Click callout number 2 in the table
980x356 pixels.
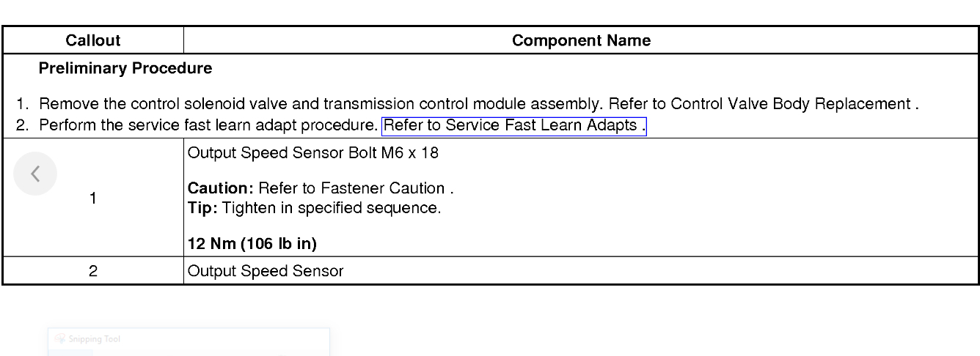(x=93, y=271)
